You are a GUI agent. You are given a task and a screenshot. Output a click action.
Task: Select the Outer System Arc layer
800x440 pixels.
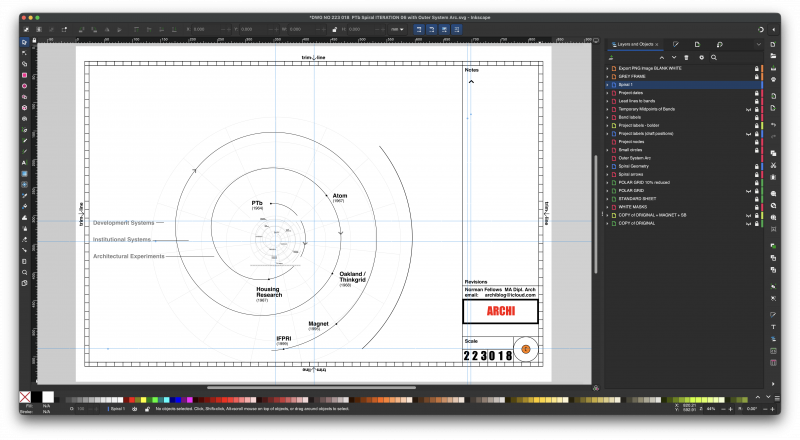click(x=636, y=158)
